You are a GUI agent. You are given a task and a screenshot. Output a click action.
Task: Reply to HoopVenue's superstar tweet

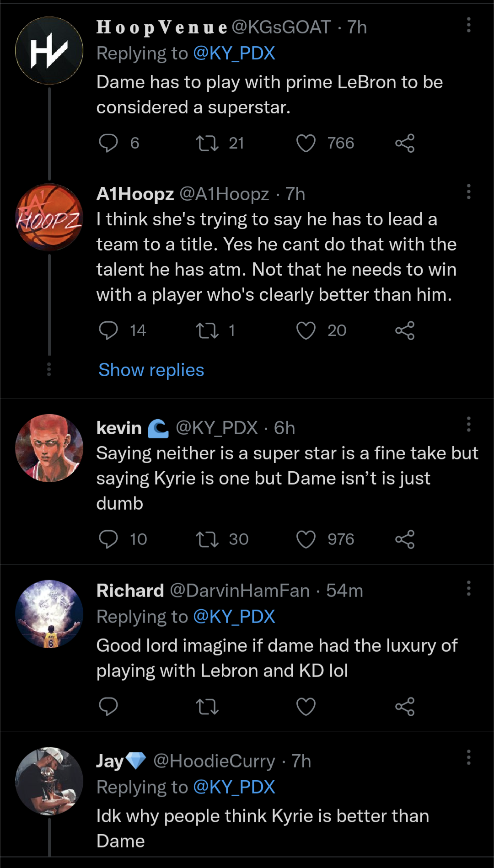[x=108, y=143]
